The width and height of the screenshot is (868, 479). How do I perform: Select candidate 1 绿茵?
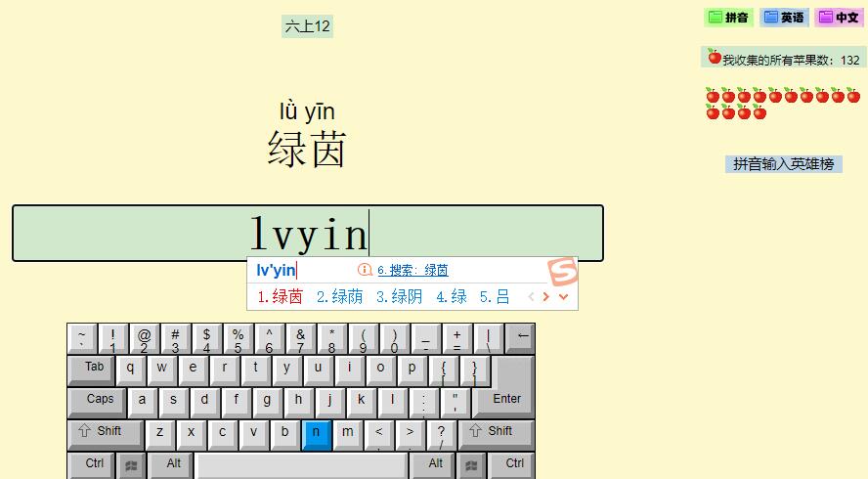coord(281,297)
